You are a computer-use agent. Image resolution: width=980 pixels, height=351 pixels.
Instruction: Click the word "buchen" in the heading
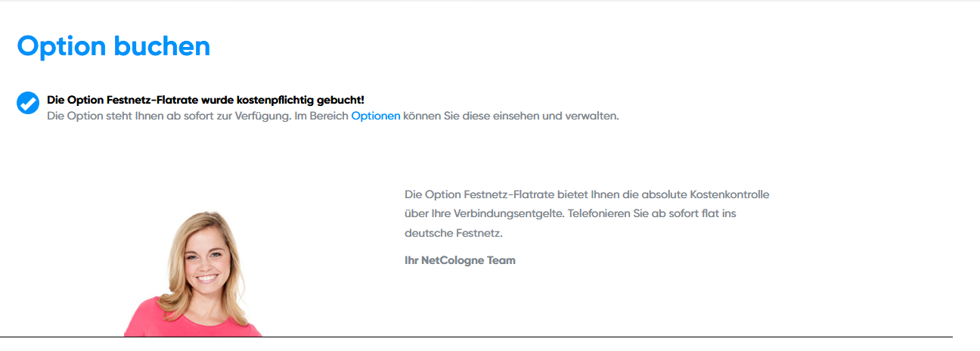click(x=162, y=46)
